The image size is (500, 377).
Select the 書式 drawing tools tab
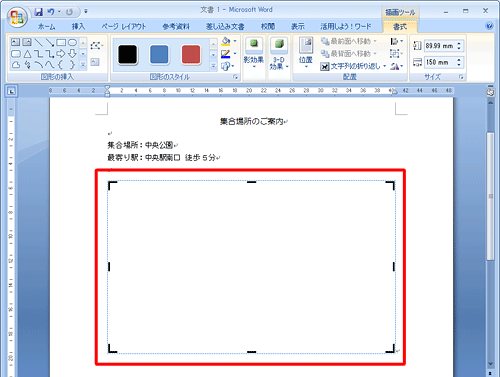pos(400,27)
